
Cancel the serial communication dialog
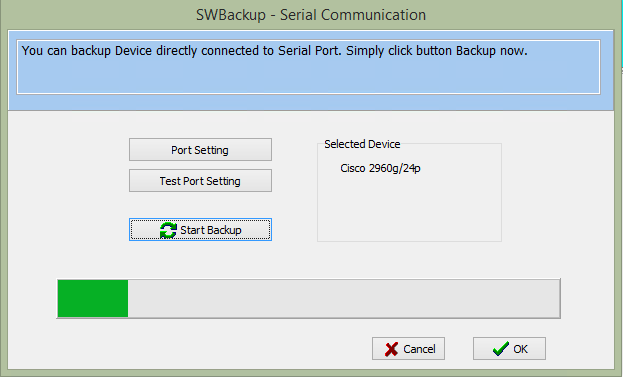pyautogui.click(x=408, y=349)
